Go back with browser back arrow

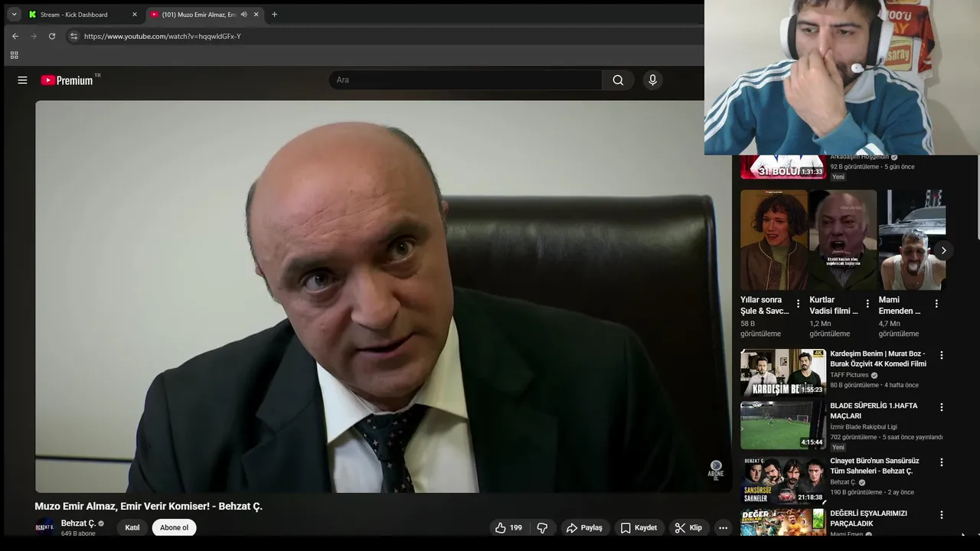(x=15, y=36)
